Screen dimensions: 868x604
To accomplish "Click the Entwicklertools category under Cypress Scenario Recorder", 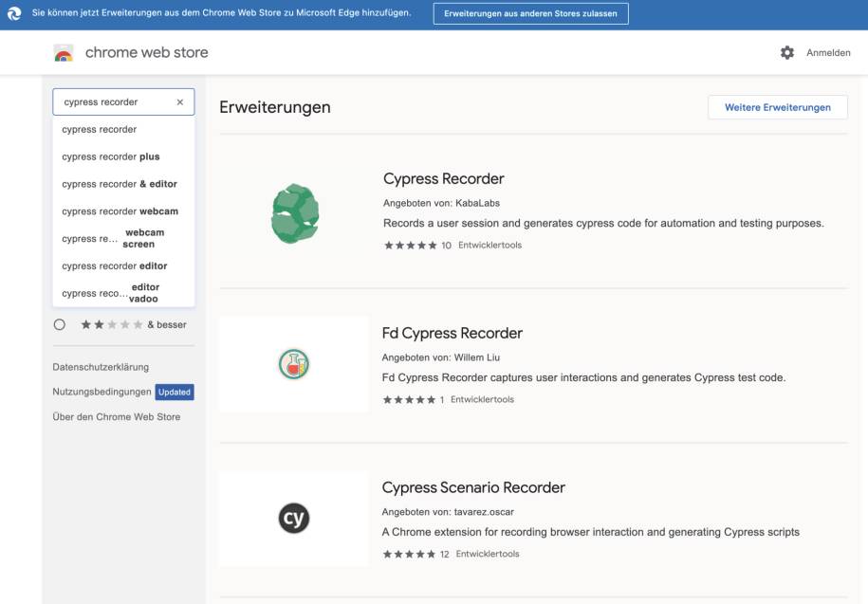I will click(x=488, y=554).
